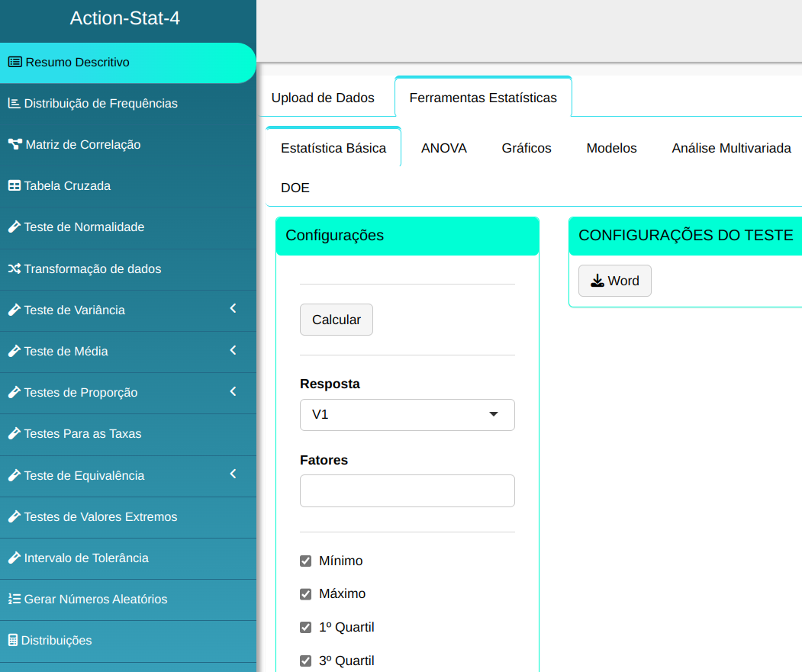Expand the Teste de Média chevron
This screenshot has height=672, width=802.
pos(234,350)
